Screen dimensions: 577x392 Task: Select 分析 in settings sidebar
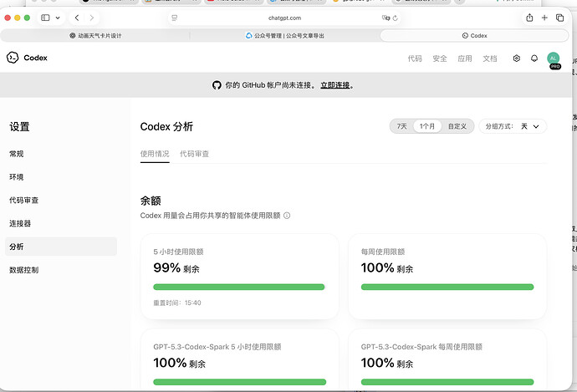click(61, 247)
